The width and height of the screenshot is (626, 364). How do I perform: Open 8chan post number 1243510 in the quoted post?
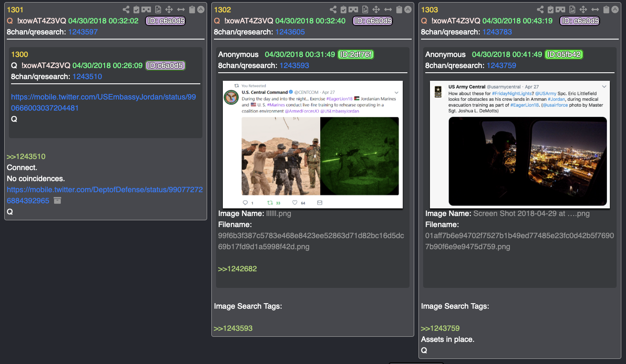click(87, 77)
